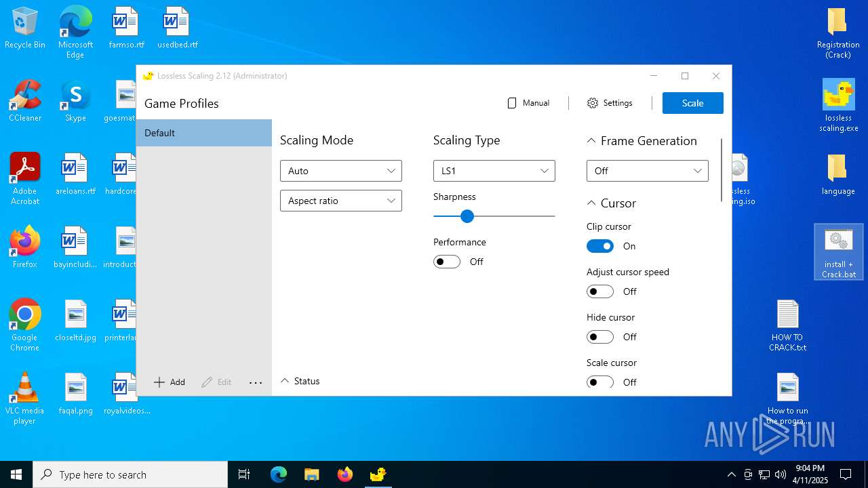Open the language folder on the desktop
This screenshot has width=868, height=488.
838,174
